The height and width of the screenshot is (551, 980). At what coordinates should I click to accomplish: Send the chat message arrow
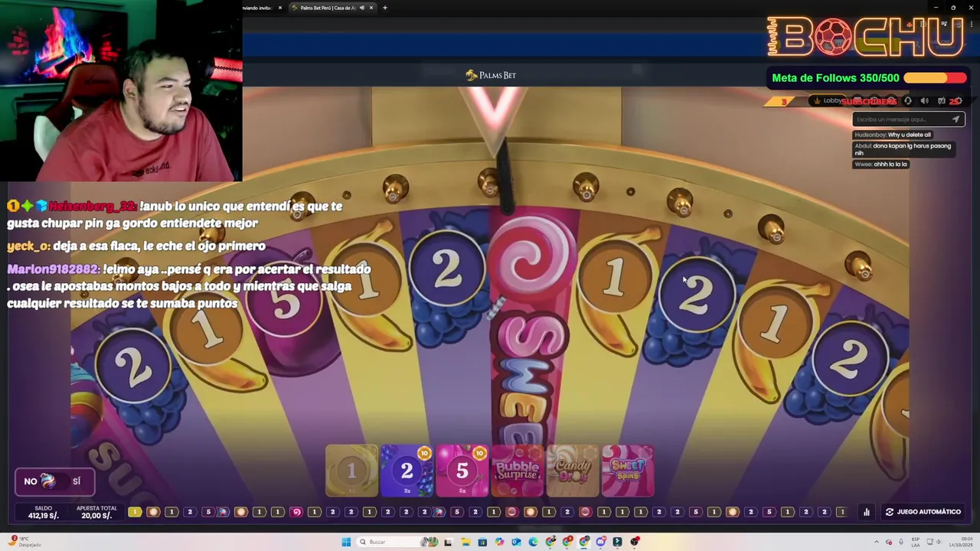[955, 119]
